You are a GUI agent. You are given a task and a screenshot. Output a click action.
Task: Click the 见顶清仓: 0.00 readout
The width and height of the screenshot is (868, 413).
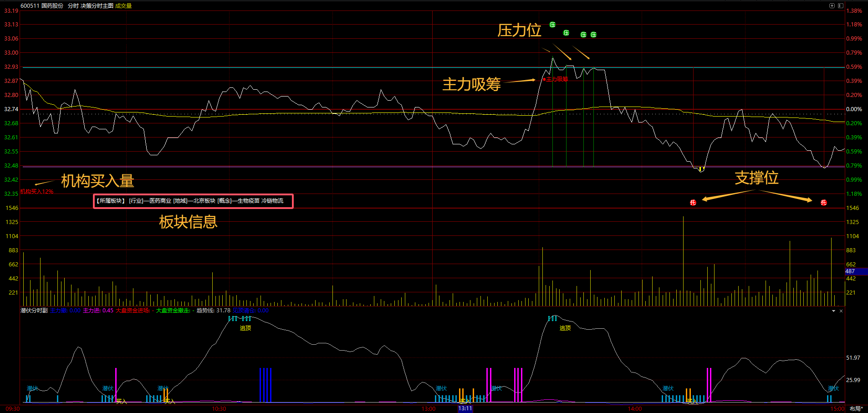click(x=250, y=311)
